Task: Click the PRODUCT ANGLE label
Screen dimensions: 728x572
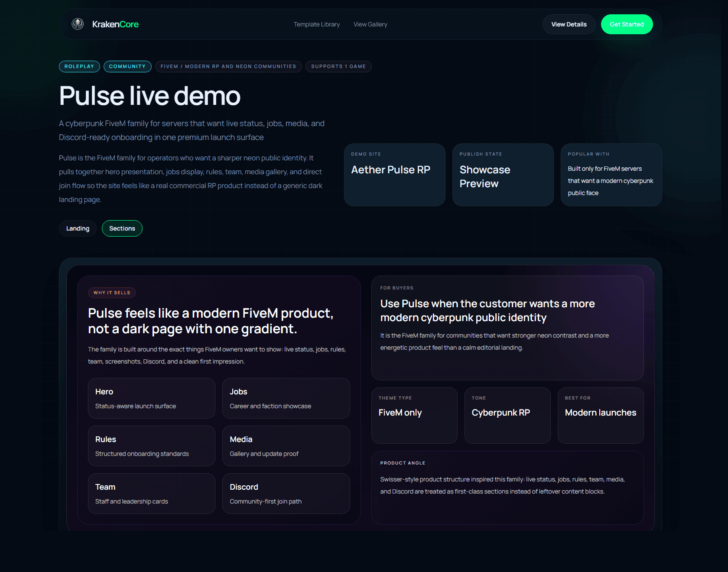Action: [403, 463]
